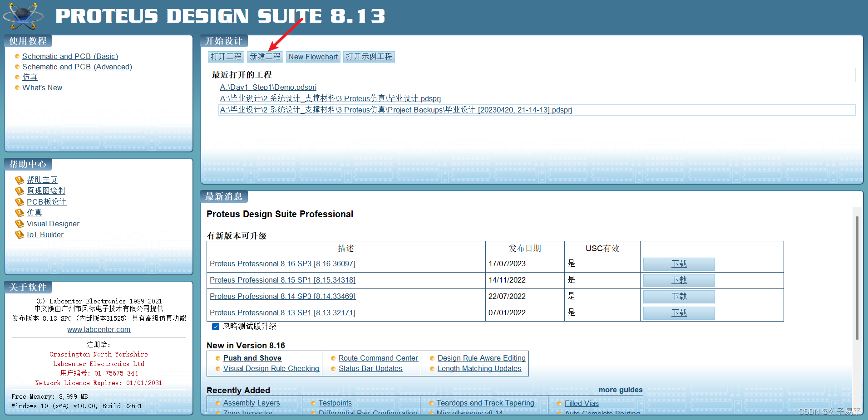Viewport: 868px width, 420px height.
Task: Click the book icon beside Visual Designer
Action: click(x=20, y=224)
